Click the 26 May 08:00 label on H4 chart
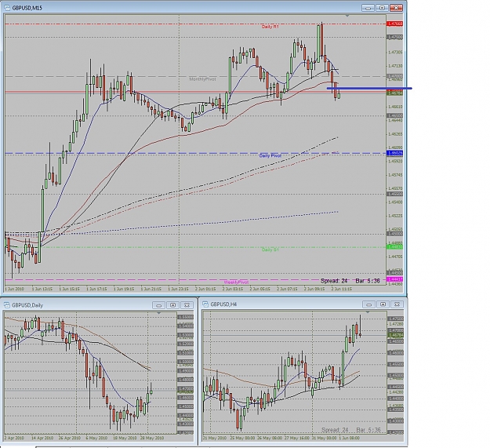490x448 pixels. 269,438
